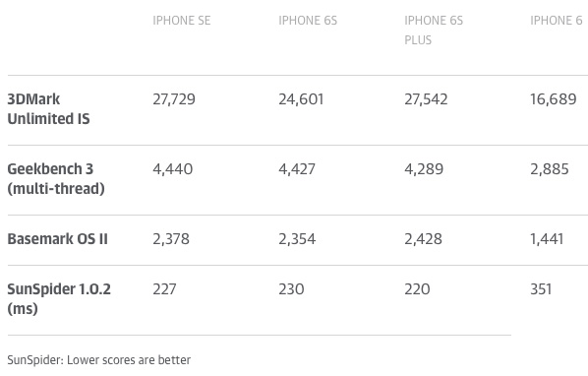Click the IPHONE 6S column header

click(x=308, y=21)
